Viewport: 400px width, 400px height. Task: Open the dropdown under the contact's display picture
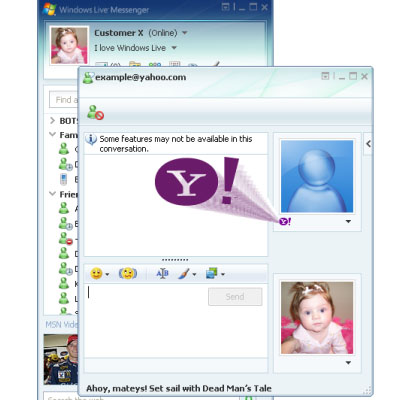pos(348,221)
